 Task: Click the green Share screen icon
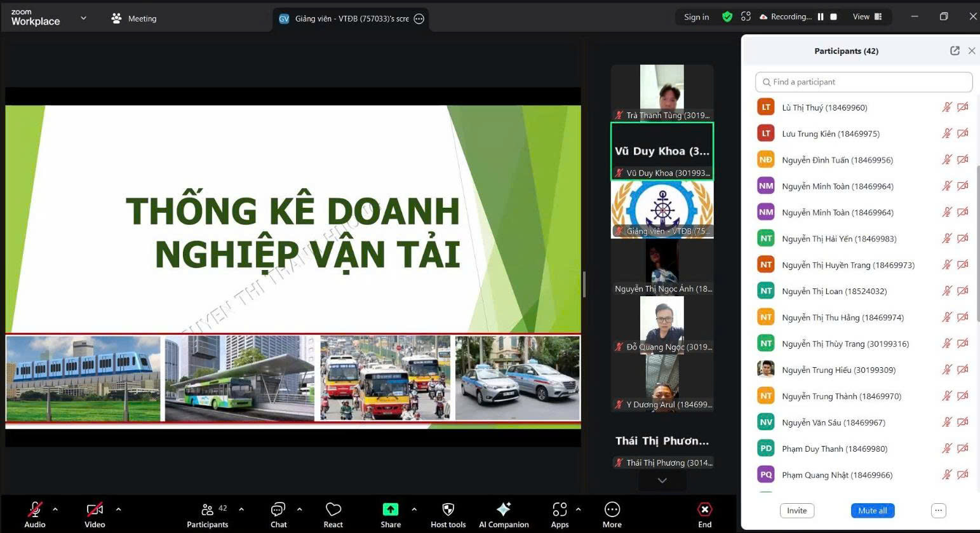pyautogui.click(x=390, y=509)
